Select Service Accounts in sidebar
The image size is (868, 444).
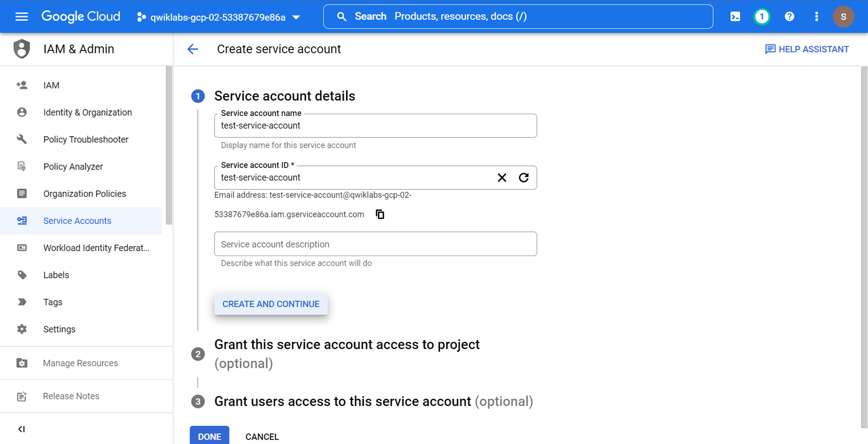point(81,220)
